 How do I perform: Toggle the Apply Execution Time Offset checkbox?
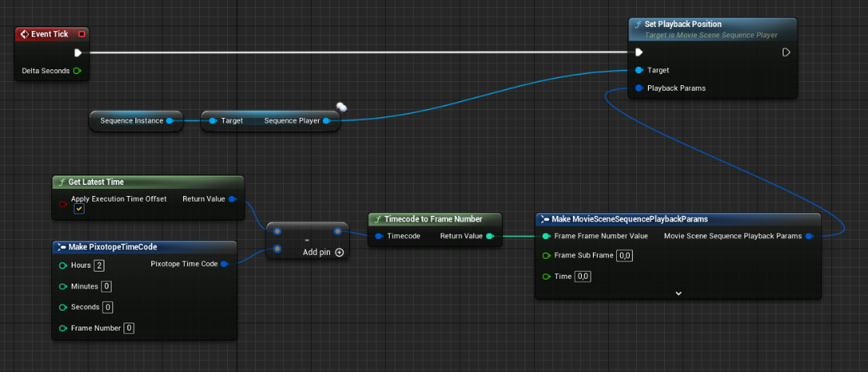coord(79,209)
